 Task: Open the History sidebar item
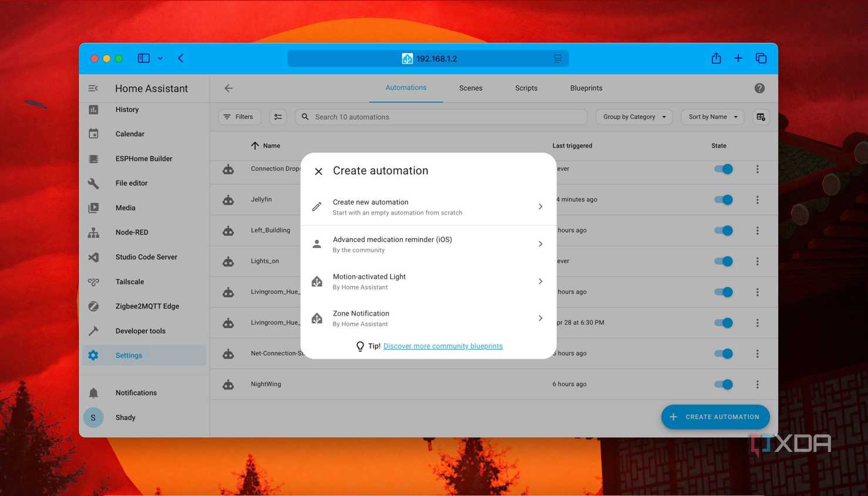point(144,109)
